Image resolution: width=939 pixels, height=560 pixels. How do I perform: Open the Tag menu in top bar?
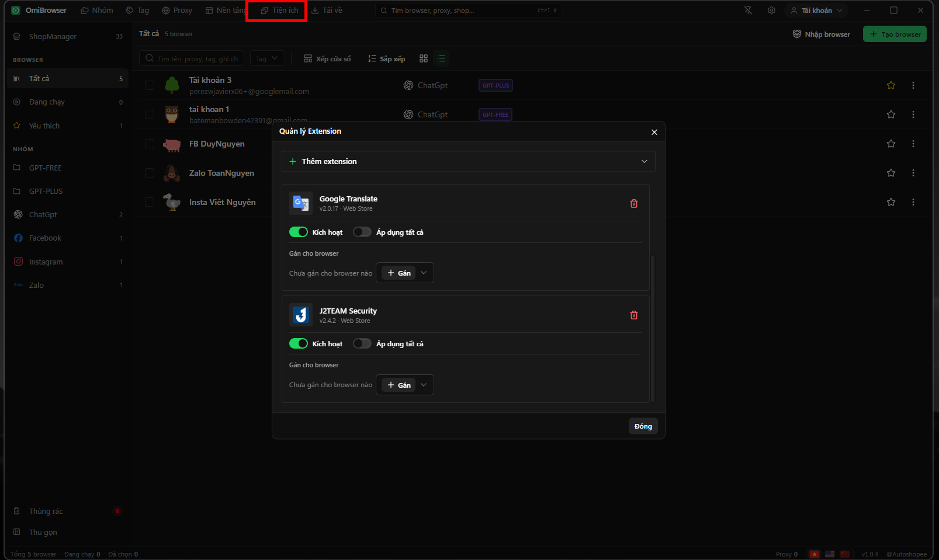click(137, 11)
